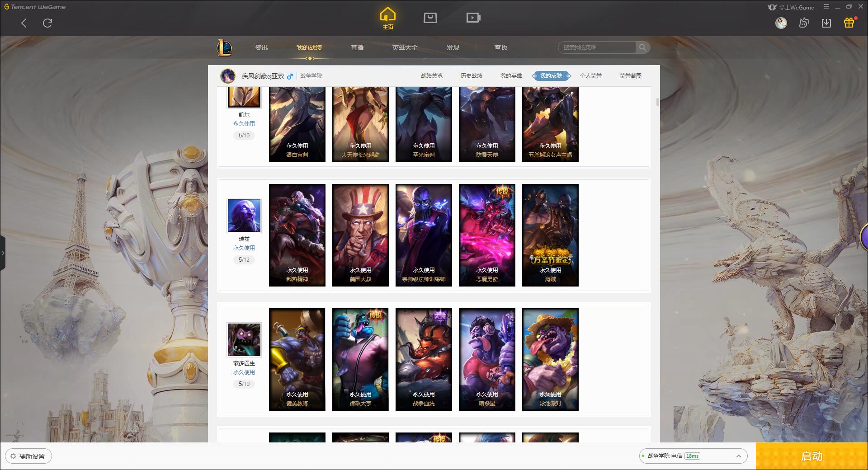Image resolution: width=868 pixels, height=470 pixels.
Task: Open the 圣光审判 skin card
Action: click(x=424, y=124)
